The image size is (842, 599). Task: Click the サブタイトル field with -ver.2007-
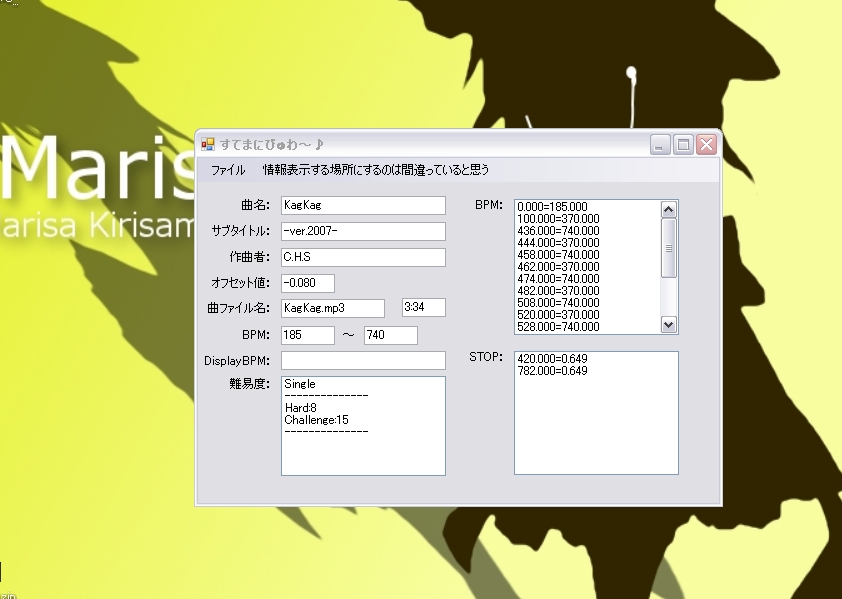coord(363,232)
